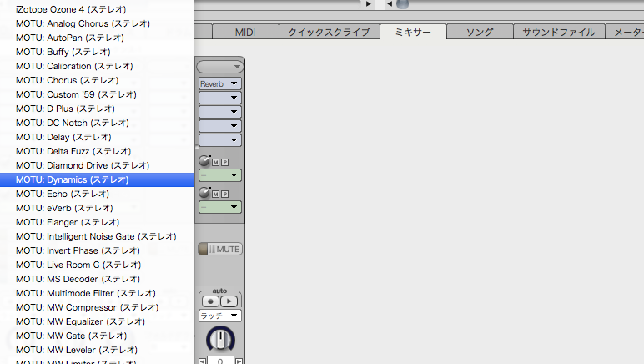Open the サウンドファイル tab
The height and width of the screenshot is (364, 644).
point(559,32)
